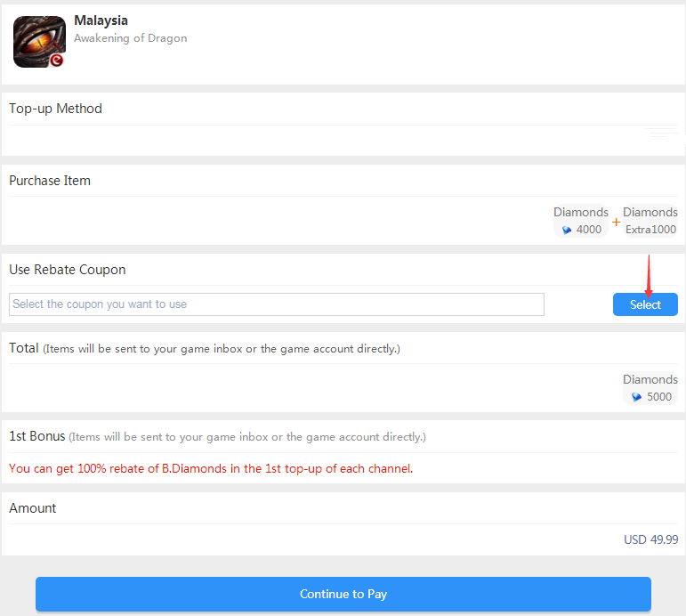This screenshot has width=686, height=616.
Task: Click the red e badge on game icon
Action: [x=56, y=61]
